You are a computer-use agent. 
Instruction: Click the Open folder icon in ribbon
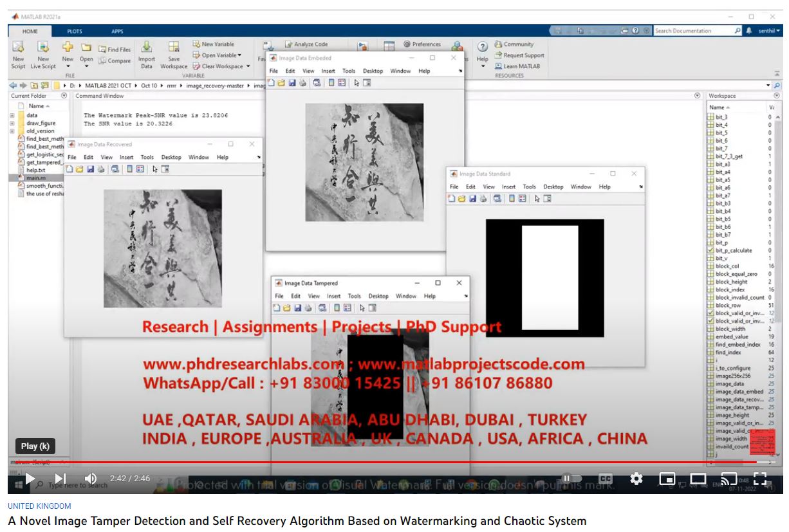click(86, 48)
